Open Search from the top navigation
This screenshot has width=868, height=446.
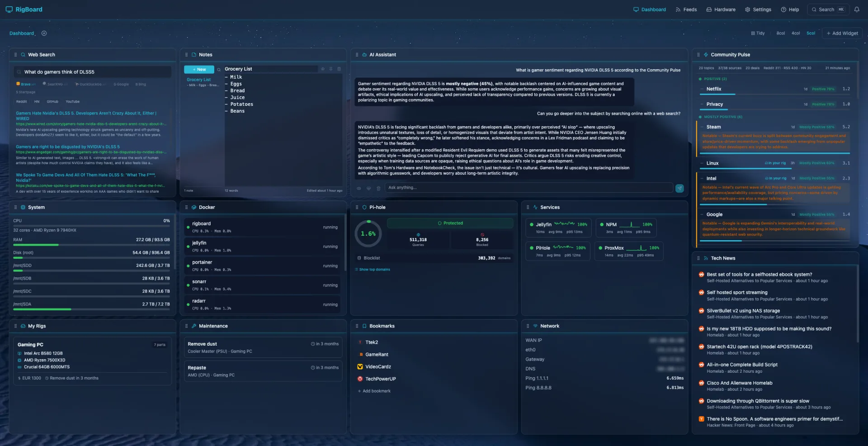(x=827, y=9)
